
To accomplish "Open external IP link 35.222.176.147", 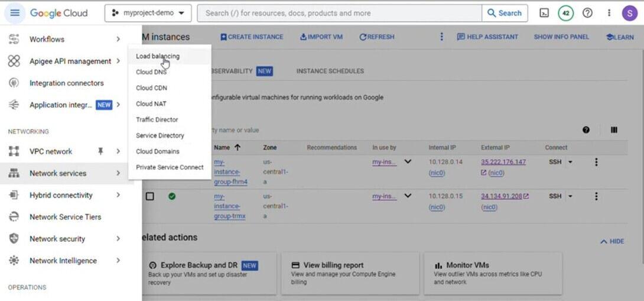I will 503,162.
